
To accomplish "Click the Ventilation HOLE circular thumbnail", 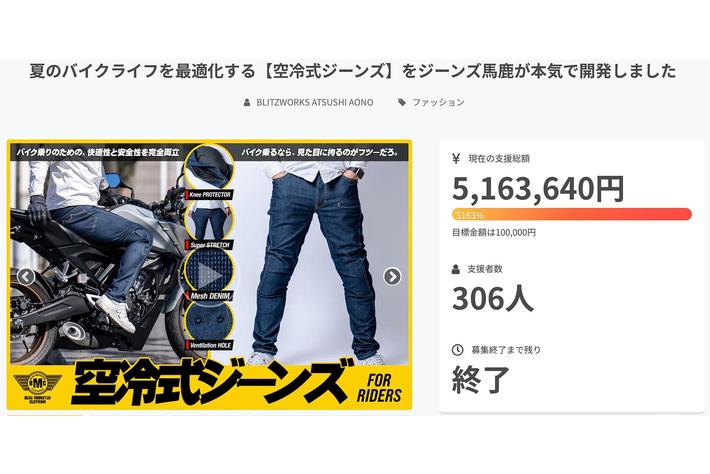I will pyautogui.click(x=209, y=321).
